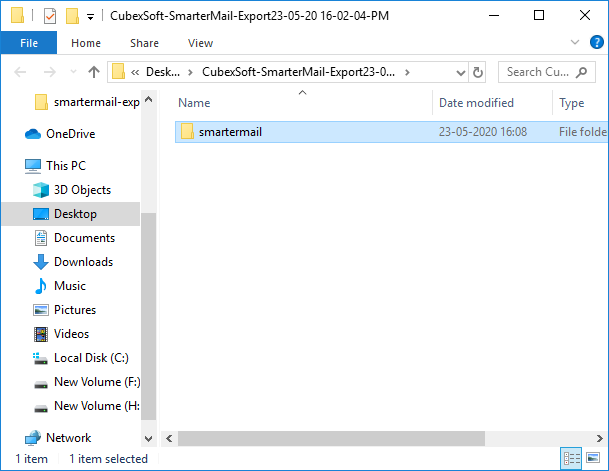Click the Music note icon
The image size is (609, 471).
[x=41, y=286]
